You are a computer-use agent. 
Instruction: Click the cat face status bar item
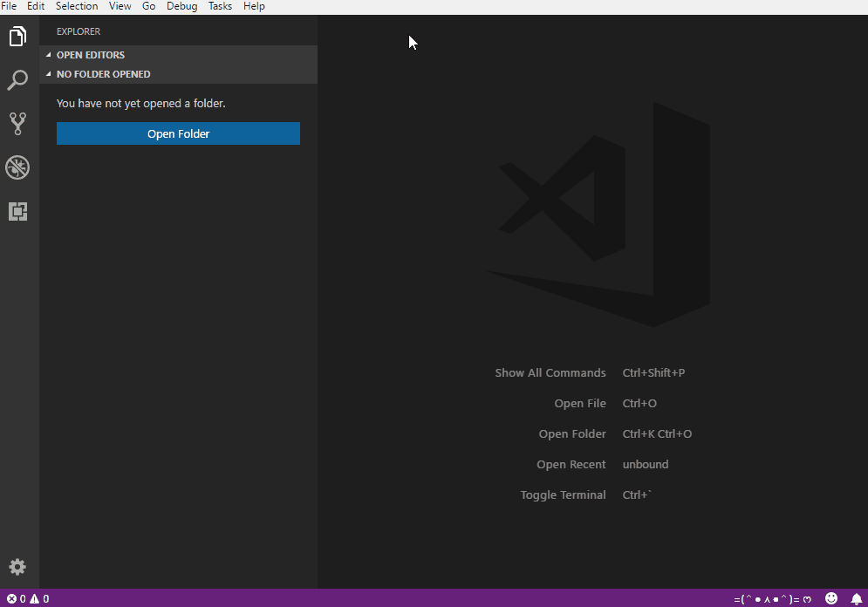[x=772, y=598]
